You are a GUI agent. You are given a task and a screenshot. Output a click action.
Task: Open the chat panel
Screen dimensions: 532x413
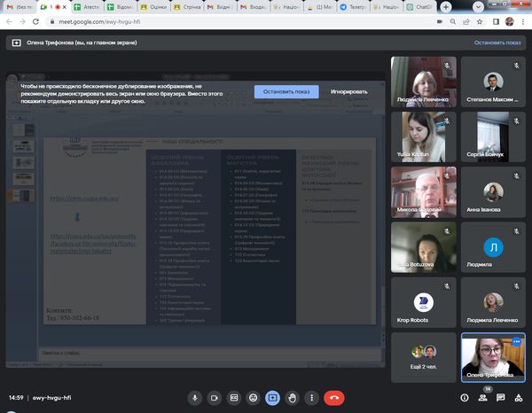coord(502,398)
